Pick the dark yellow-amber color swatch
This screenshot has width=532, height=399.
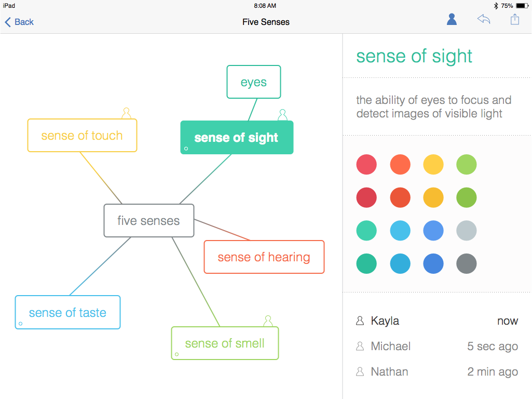[433, 197]
